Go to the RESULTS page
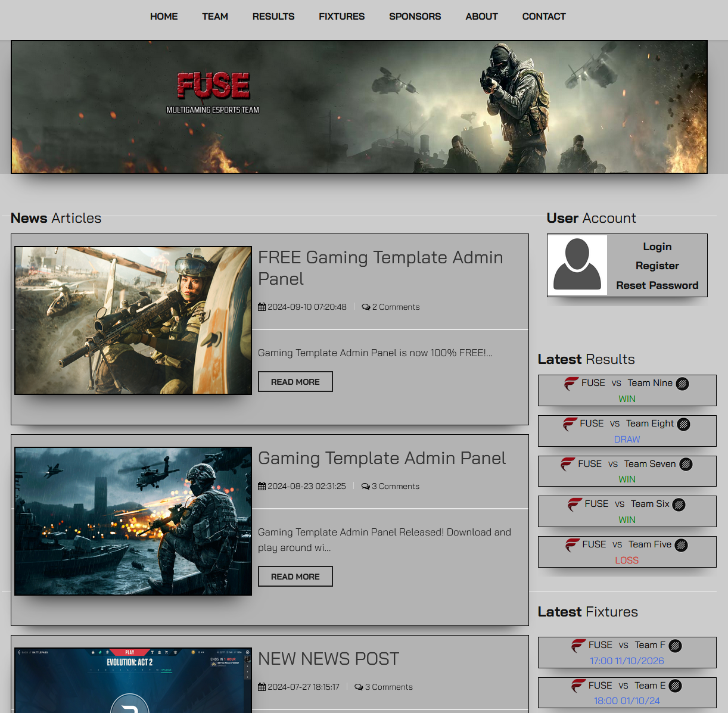This screenshot has width=728, height=713. [x=273, y=17]
